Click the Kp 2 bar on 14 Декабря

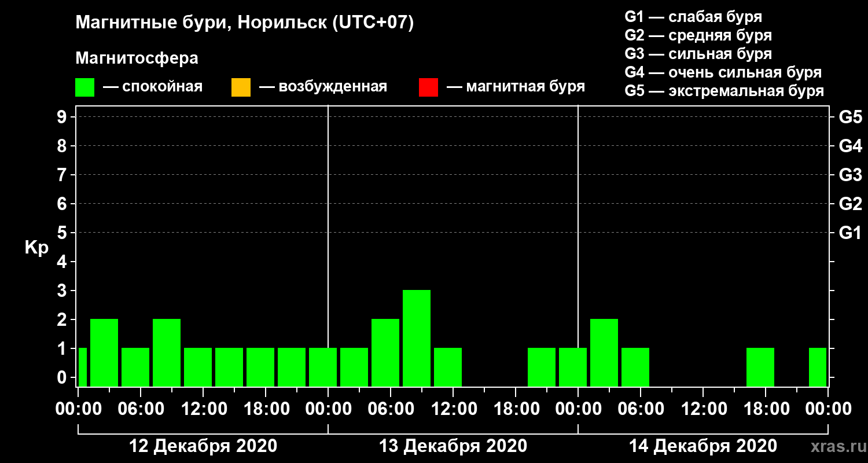point(604,352)
